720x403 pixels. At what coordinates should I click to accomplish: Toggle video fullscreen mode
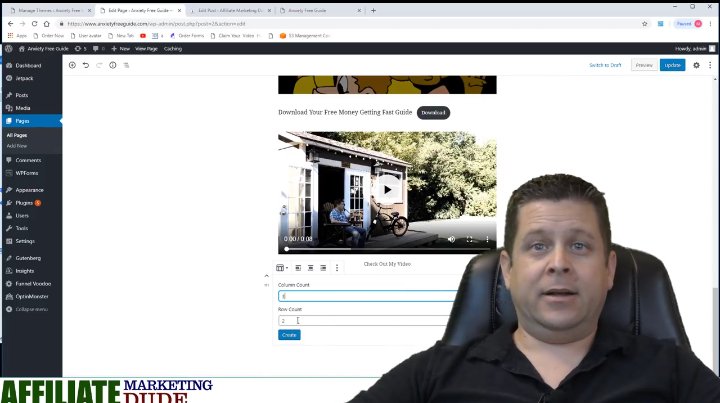click(469, 239)
